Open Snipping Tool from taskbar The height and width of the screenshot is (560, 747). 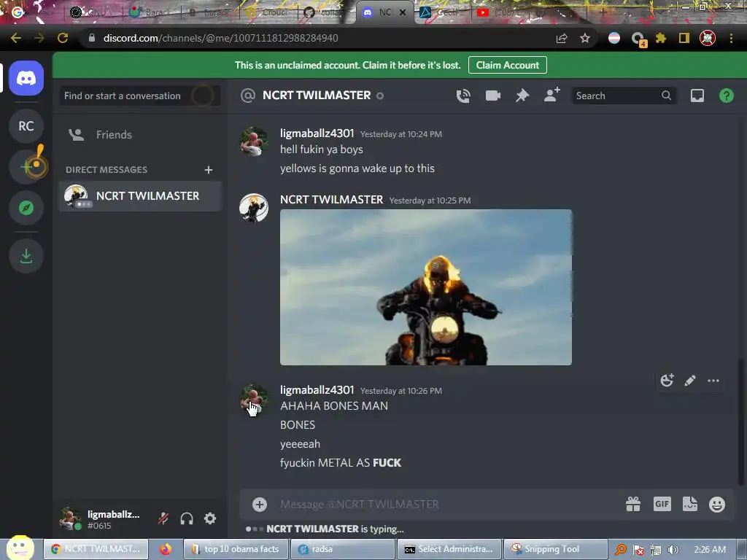pyautogui.click(x=555, y=549)
